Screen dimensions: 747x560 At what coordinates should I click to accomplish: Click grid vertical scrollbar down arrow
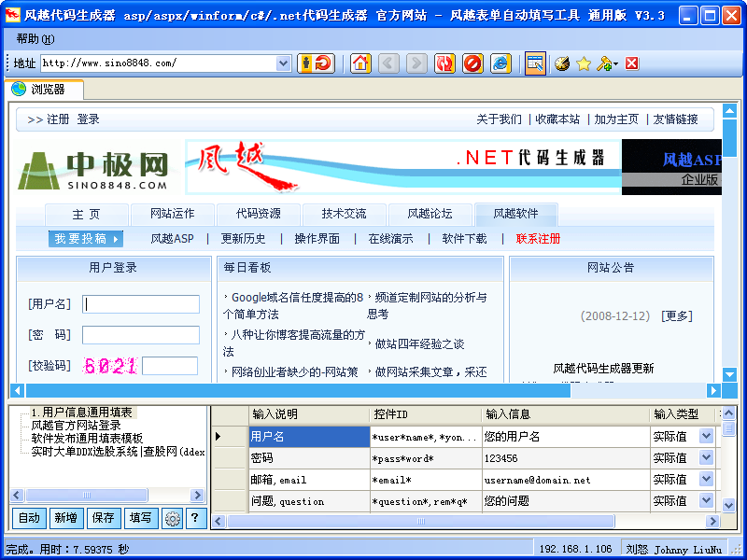[728, 505]
